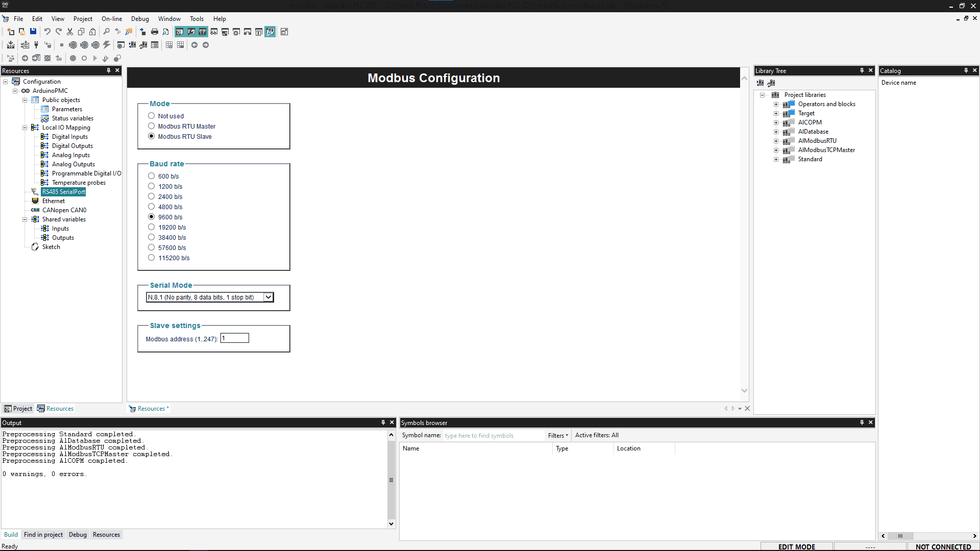Select 19200 b/s baud rate

[x=152, y=227]
